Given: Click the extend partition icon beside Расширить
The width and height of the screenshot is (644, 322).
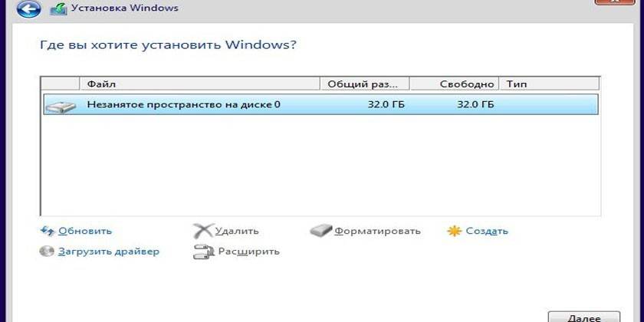Looking at the screenshot, I should pyautogui.click(x=203, y=251).
